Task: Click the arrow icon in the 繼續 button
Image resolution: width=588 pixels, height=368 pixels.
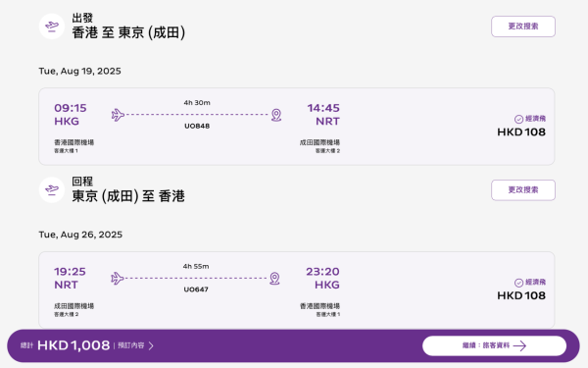Action: click(x=519, y=345)
